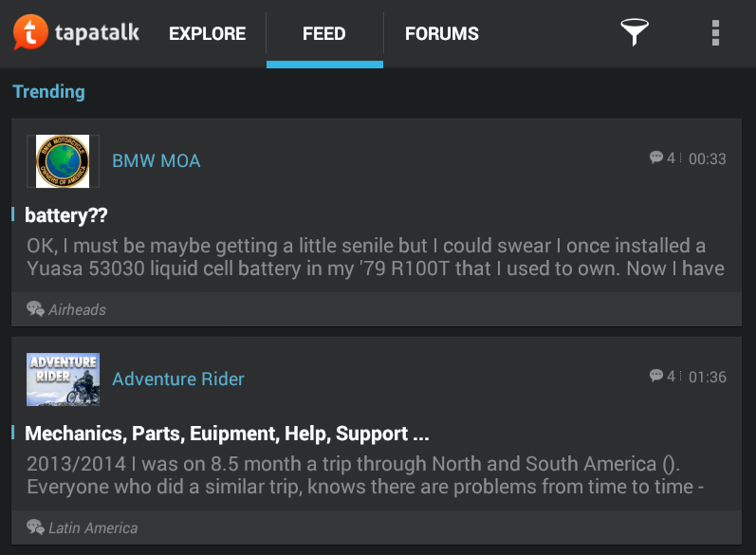This screenshot has height=555, width=756.
Task: Click the Adventure Rider forum avatar
Action: pos(63,379)
